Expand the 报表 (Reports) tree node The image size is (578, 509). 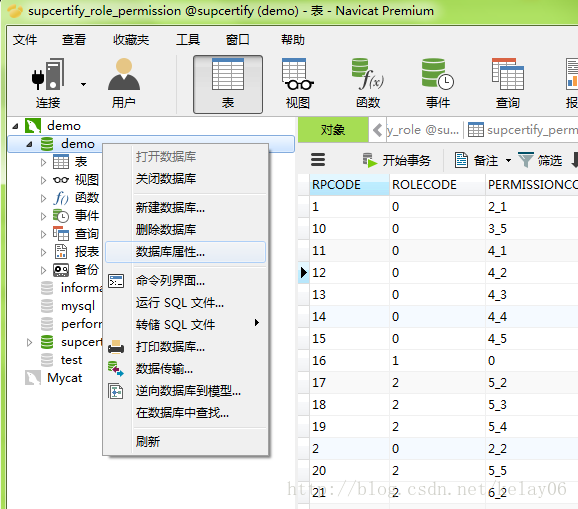pyautogui.click(x=43, y=252)
